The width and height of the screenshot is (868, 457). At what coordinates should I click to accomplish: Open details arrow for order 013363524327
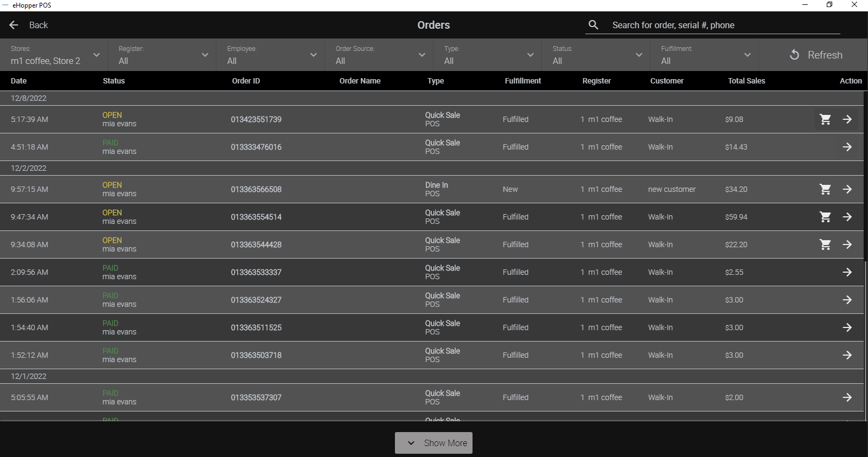847,300
